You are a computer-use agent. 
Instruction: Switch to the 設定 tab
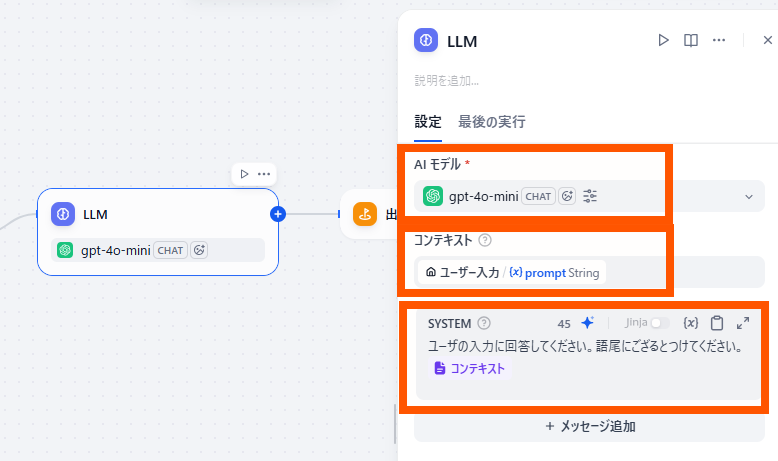click(x=428, y=122)
